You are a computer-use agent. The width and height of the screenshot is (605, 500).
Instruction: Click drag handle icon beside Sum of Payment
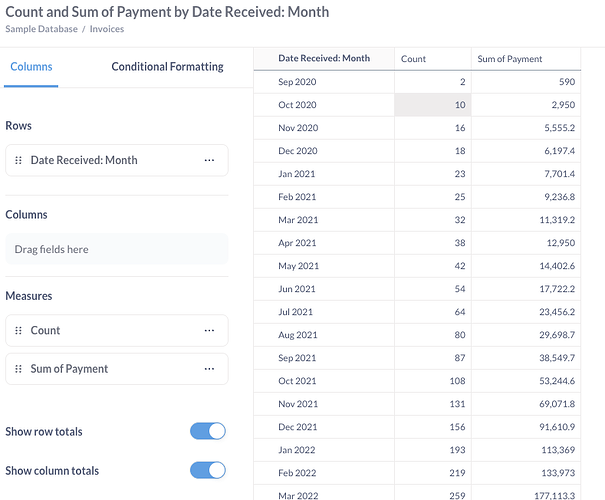click(x=18, y=369)
